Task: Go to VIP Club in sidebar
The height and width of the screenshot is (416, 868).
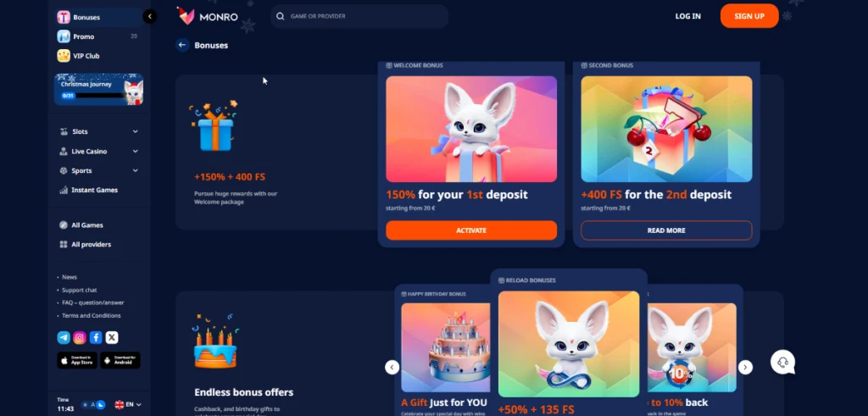Action: pos(98,56)
